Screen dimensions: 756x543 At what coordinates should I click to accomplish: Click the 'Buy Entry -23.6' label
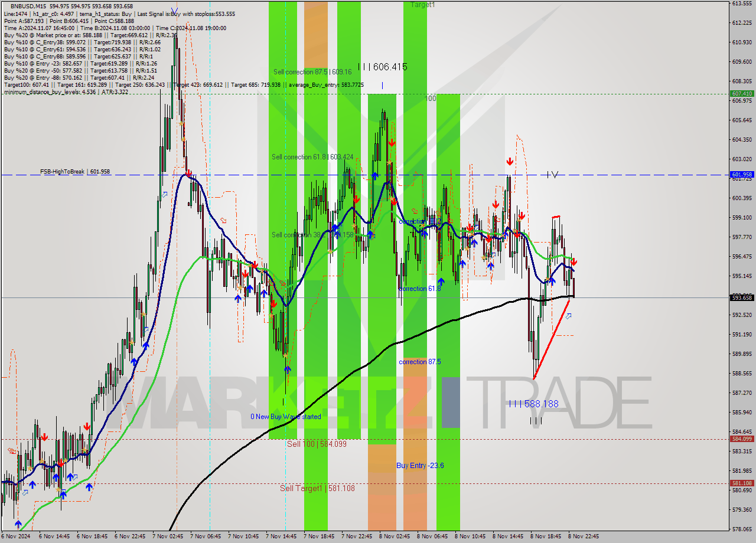[x=420, y=466]
